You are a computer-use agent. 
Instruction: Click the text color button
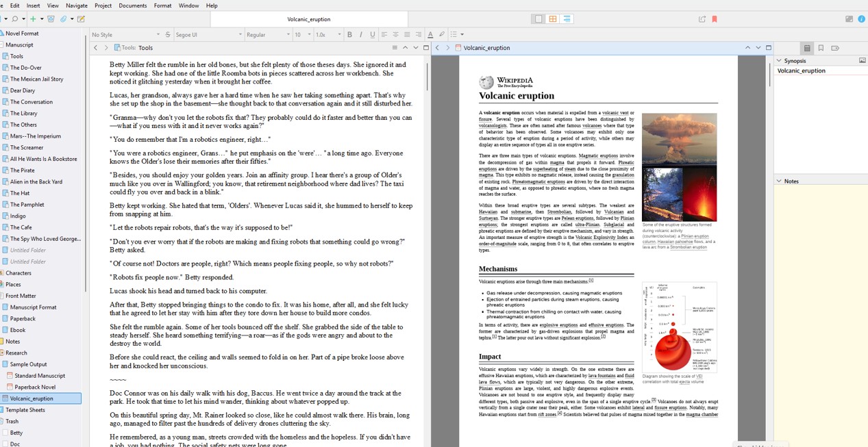pyautogui.click(x=430, y=34)
